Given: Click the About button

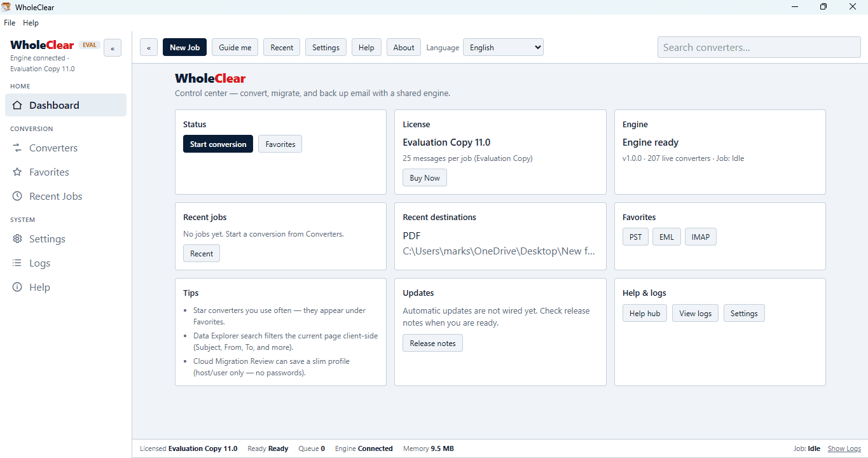Looking at the screenshot, I should [404, 47].
